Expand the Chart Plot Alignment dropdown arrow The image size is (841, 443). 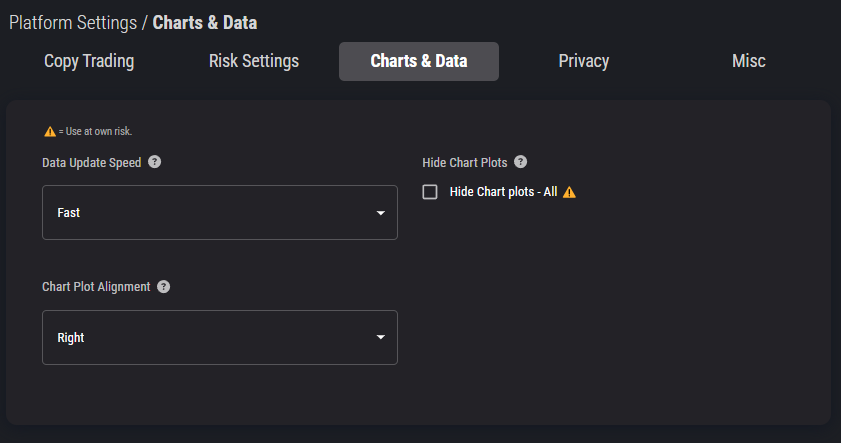click(381, 337)
